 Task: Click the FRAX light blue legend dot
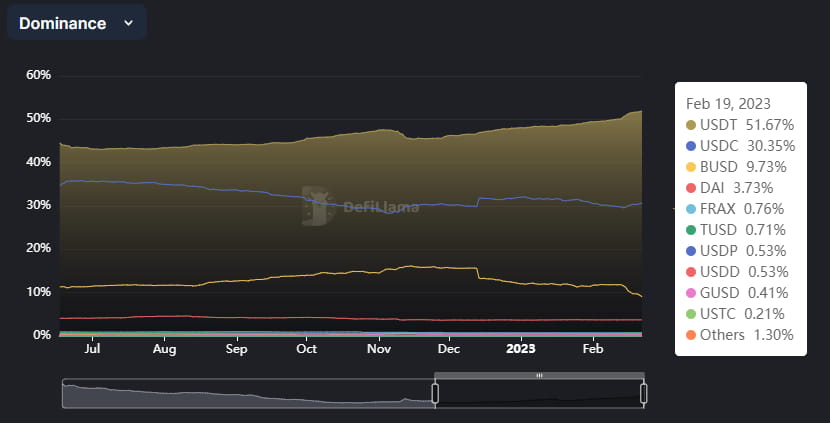(x=690, y=209)
